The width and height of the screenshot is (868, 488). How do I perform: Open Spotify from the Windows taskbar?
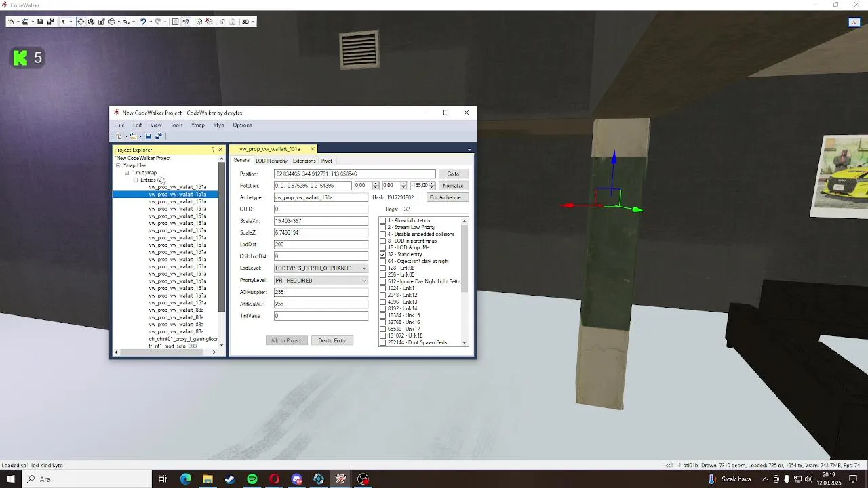(x=252, y=479)
